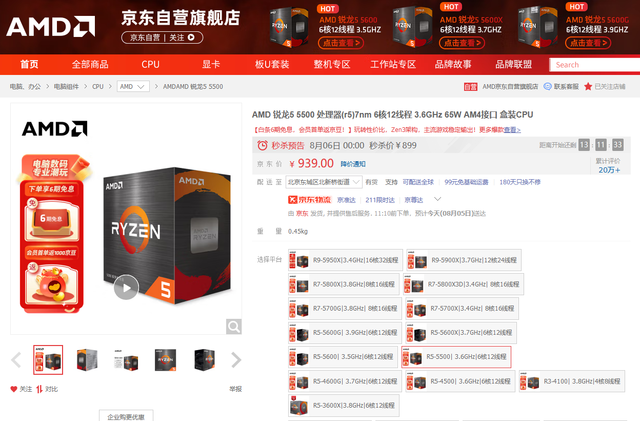Open the 全部商品 tab
Screen dimensions: 640x421
coord(90,65)
